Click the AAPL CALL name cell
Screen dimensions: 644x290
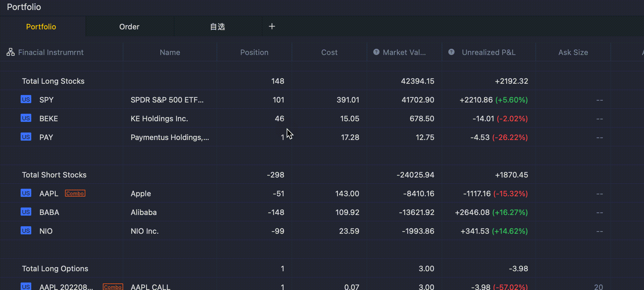tap(150, 287)
